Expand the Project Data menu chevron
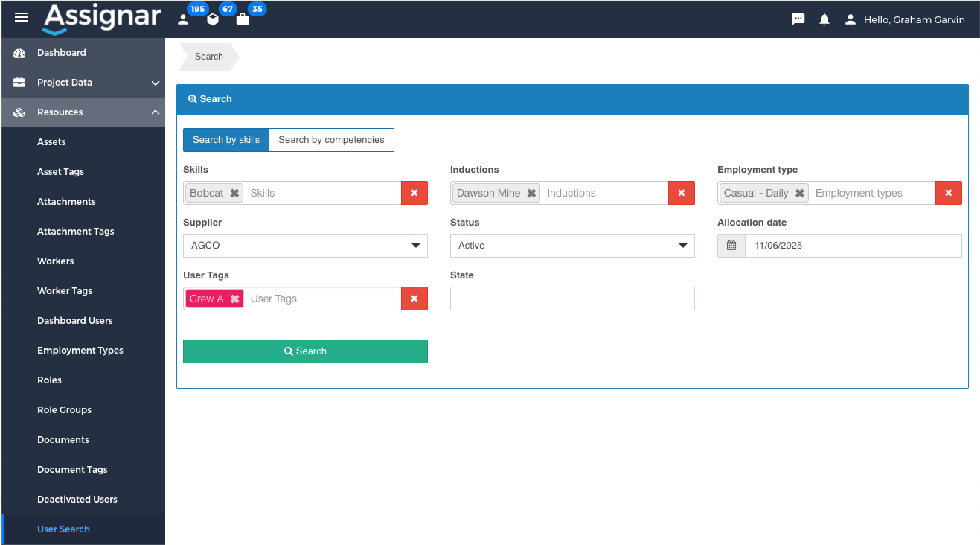Screen dimensions: 980x545 click(x=156, y=83)
